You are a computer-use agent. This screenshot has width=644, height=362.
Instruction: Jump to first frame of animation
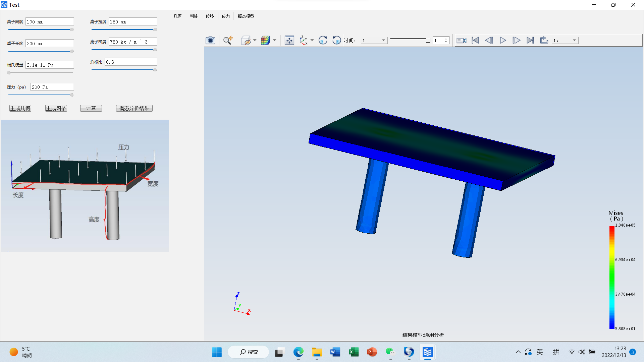click(x=475, y=41)
